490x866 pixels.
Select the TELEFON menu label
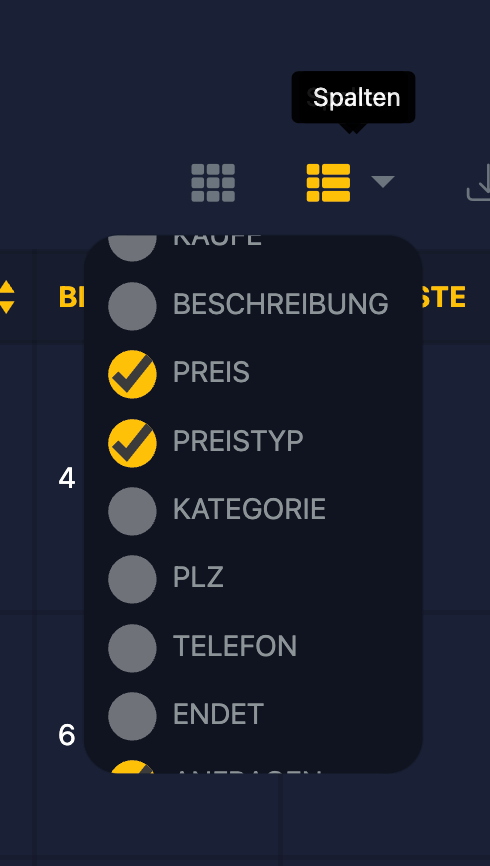(x=235, y=646)
